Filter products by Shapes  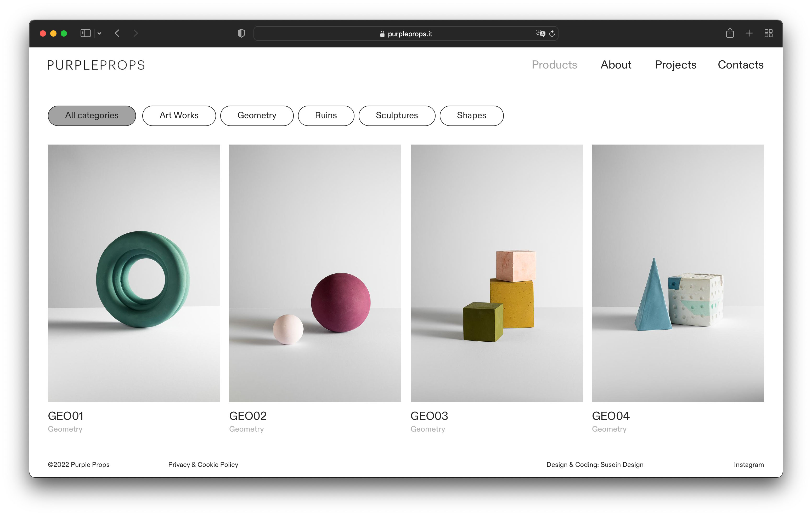pos(471,116)
